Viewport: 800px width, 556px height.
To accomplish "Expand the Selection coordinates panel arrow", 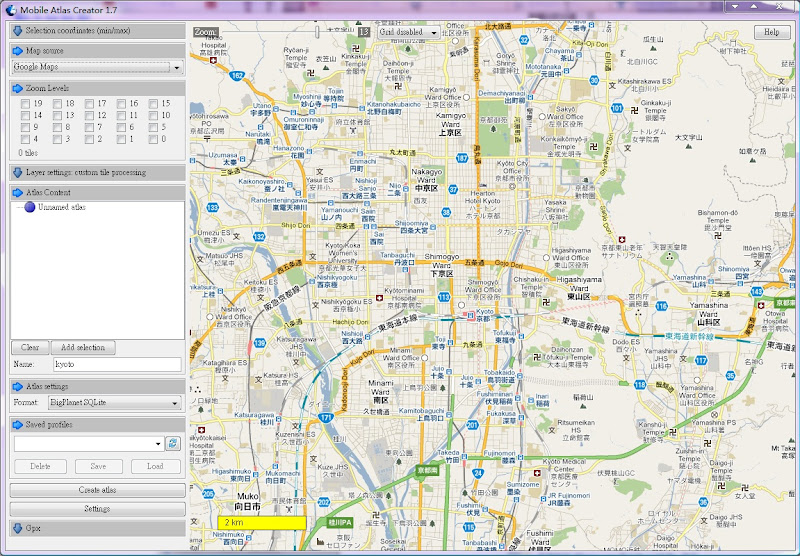I will point(18,31).
